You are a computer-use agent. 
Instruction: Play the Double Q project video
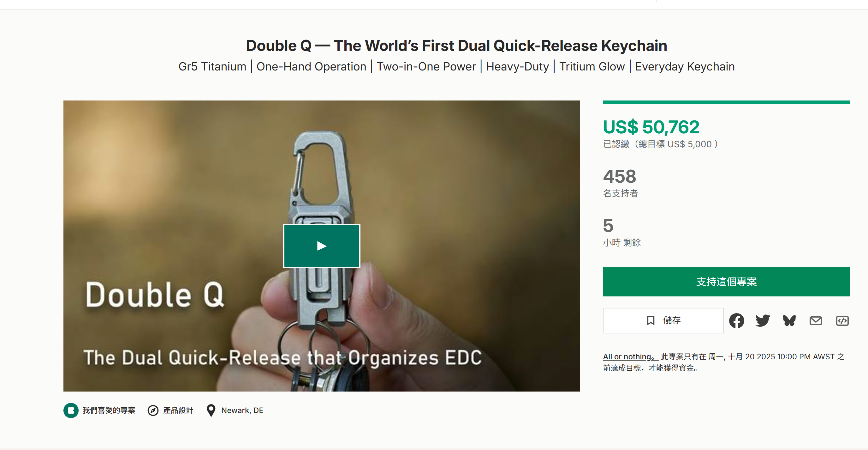click(x=321, y=246)
